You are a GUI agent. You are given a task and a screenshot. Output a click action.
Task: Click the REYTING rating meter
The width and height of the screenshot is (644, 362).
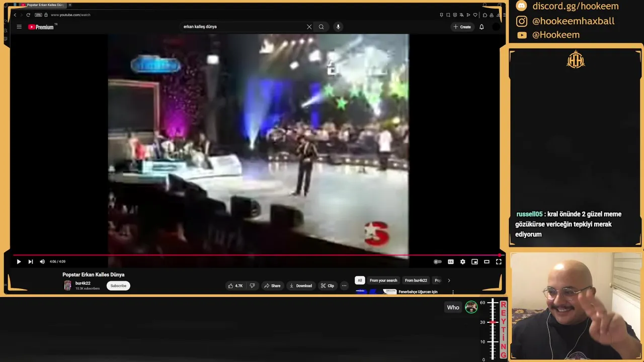pos(494,330)
